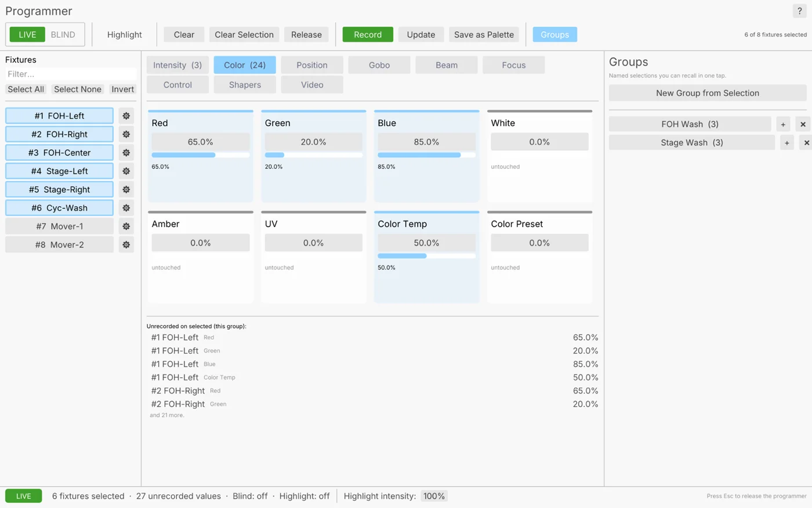Click the green Record button

point(368,35)
